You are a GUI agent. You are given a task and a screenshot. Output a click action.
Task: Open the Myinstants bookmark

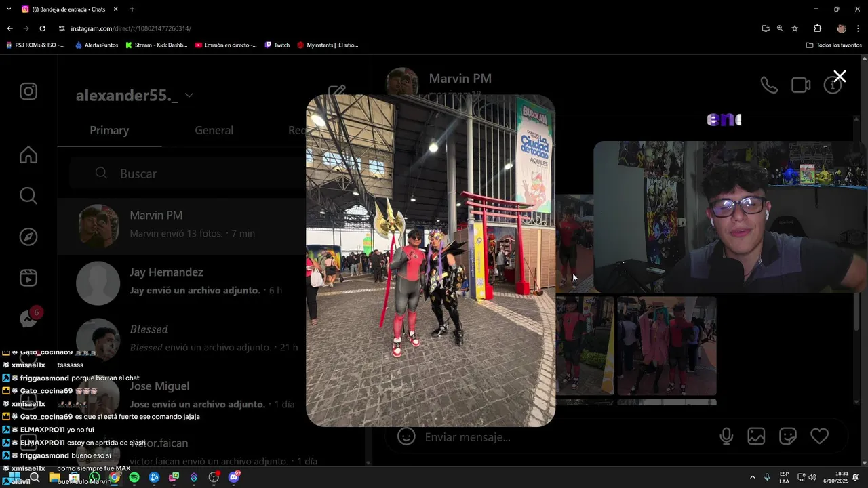click(x=328, y=45)
